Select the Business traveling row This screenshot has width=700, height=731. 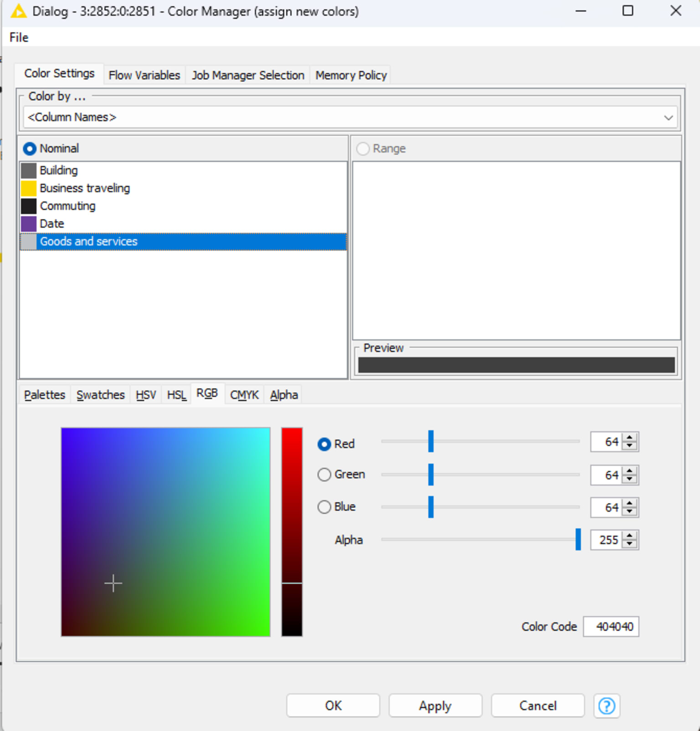(183, 188)
